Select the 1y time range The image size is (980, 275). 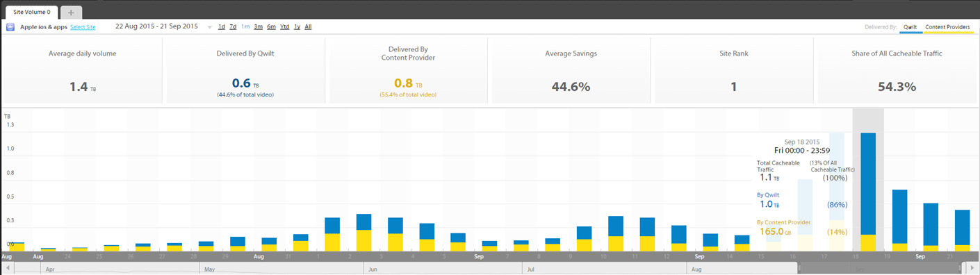(297, 27)
